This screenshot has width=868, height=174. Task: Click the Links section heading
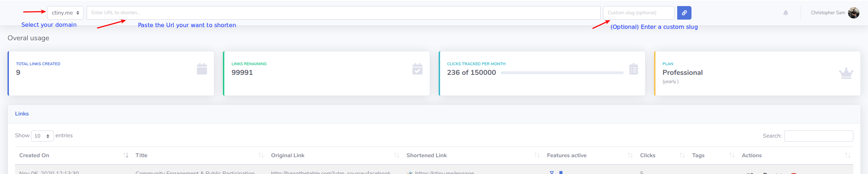[x=22, y=114]
